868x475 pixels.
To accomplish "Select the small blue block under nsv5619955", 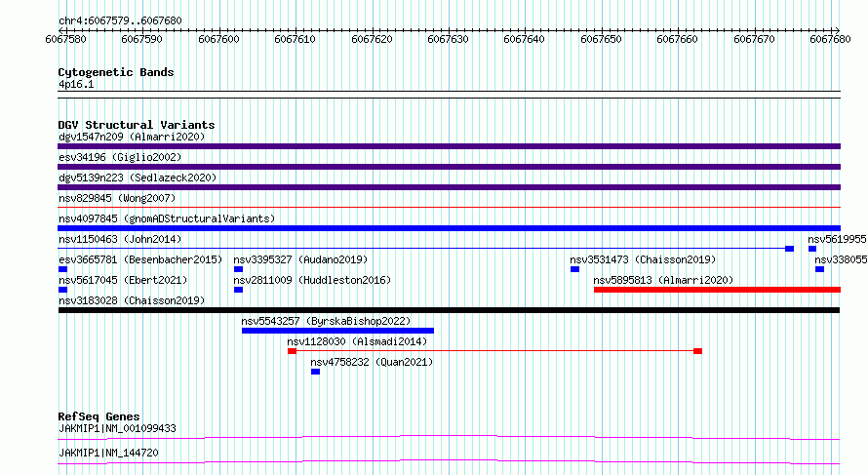I will [812, 249].
